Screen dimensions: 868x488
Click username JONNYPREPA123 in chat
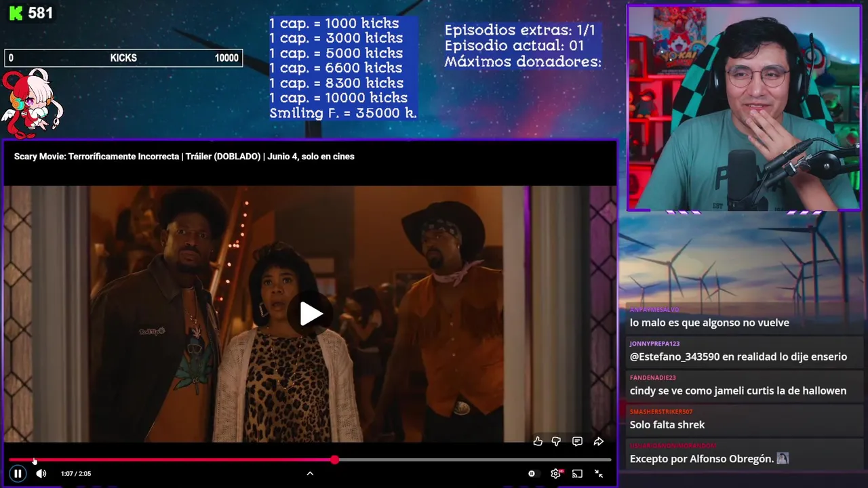(x=654, y=344)
